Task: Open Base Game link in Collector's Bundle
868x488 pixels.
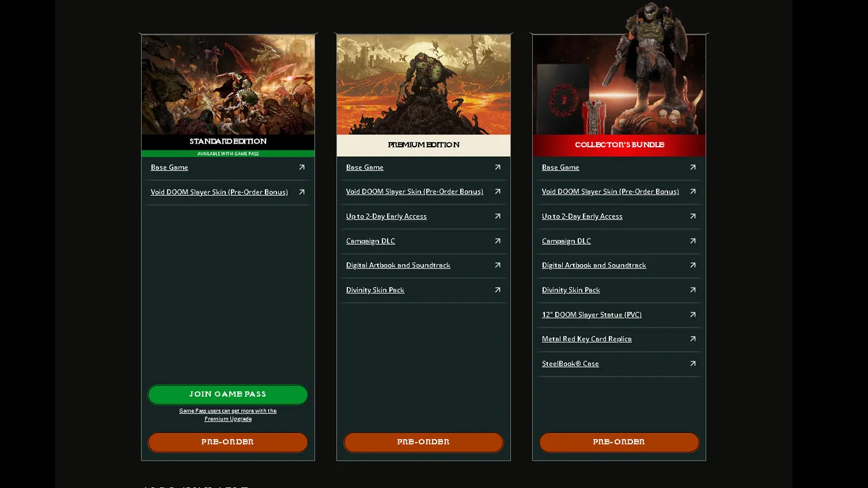Action: pyautogui.click(x=560, y=167)
